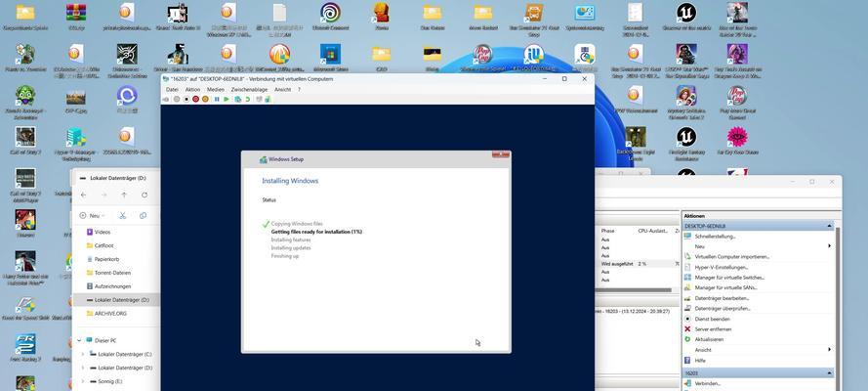Image resolution: width=868 pixels, height=391 pixels.
Task: Refresh the Explorer window
Action: point(145,195)
